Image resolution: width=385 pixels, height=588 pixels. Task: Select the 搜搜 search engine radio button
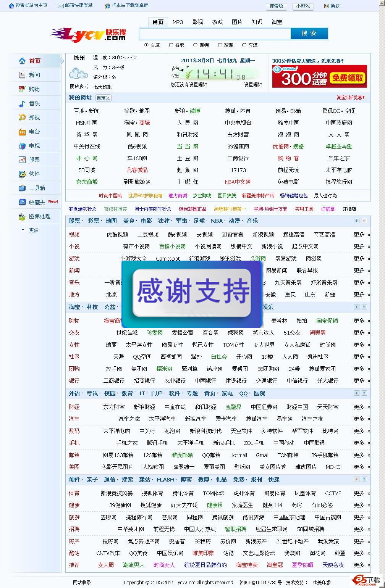point(220,45)
